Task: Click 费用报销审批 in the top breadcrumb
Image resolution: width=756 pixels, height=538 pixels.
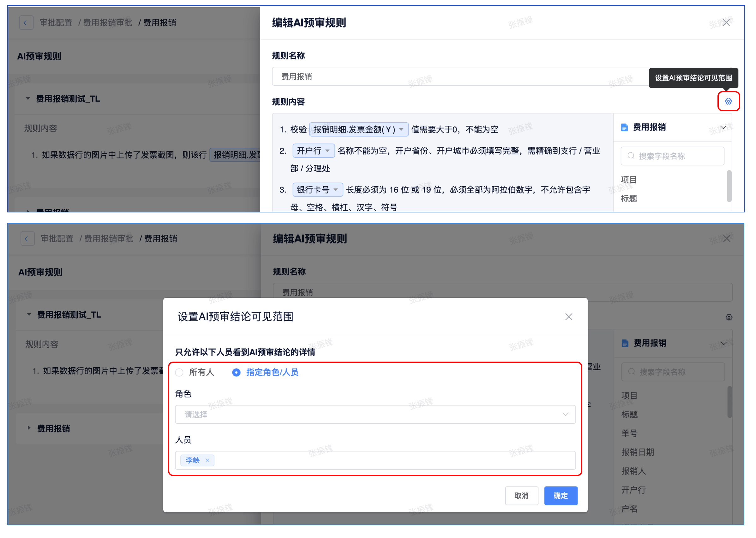Action: [x=108, y=22]
